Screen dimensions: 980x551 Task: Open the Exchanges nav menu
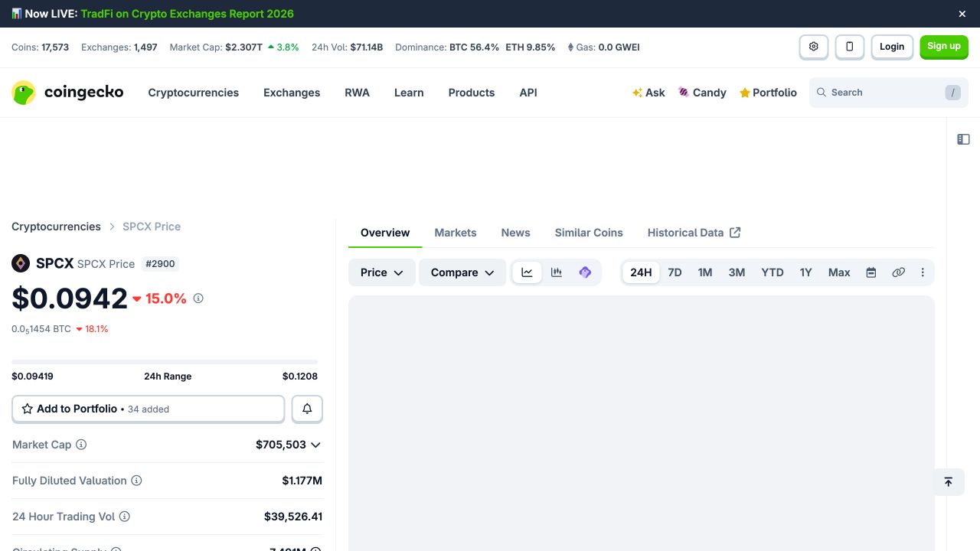coord(292,93)
